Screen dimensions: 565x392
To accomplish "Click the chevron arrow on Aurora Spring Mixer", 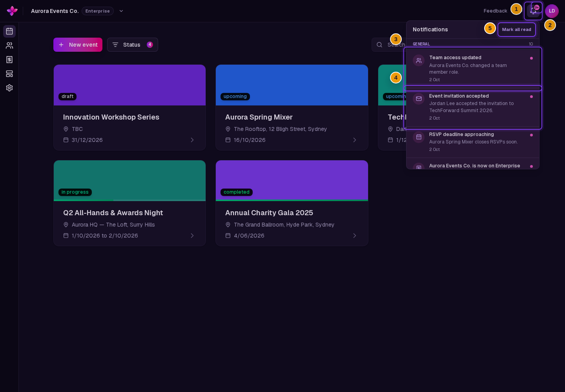I will coord(355,140).
